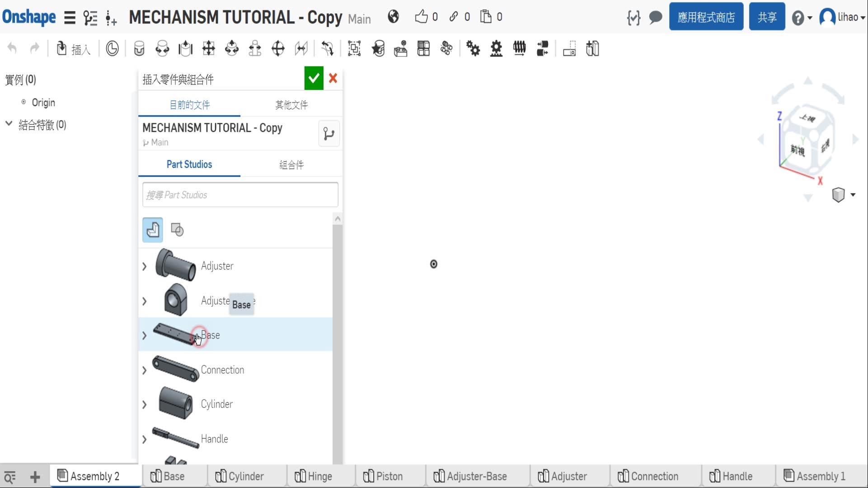The width and height of the screenshot is (868, 488).
Task: Click the copies count icon
Action: pyautogui.click(x=486, y=17)
